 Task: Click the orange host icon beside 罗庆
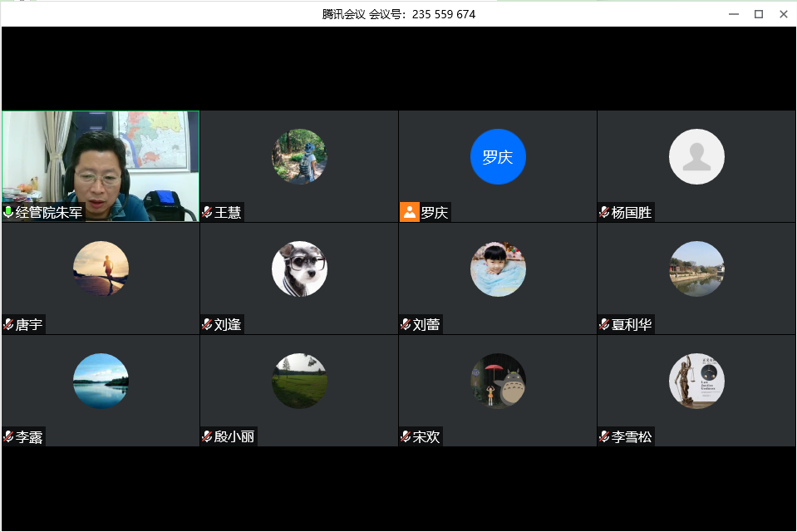(409, 212)
